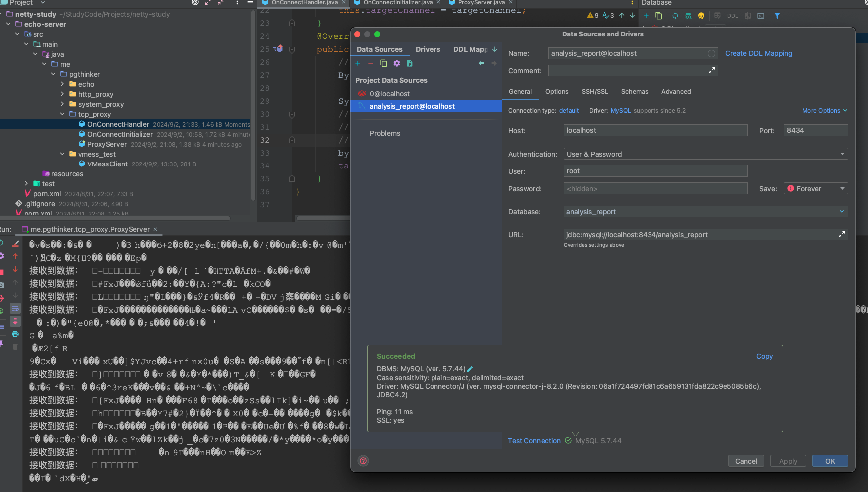Open the SSH/SSL tab
Screen dimensions: 868x492
click(595, 92)
